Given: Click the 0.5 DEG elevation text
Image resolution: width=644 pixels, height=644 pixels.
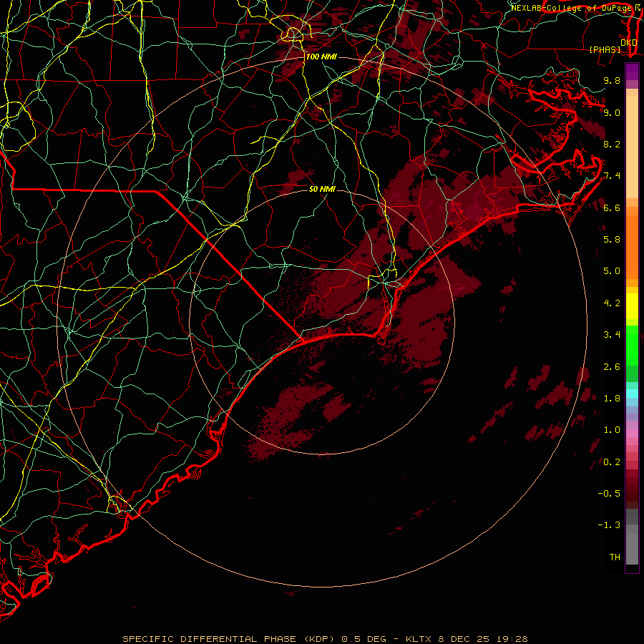Looking at the screenshot, I should 364,639.
